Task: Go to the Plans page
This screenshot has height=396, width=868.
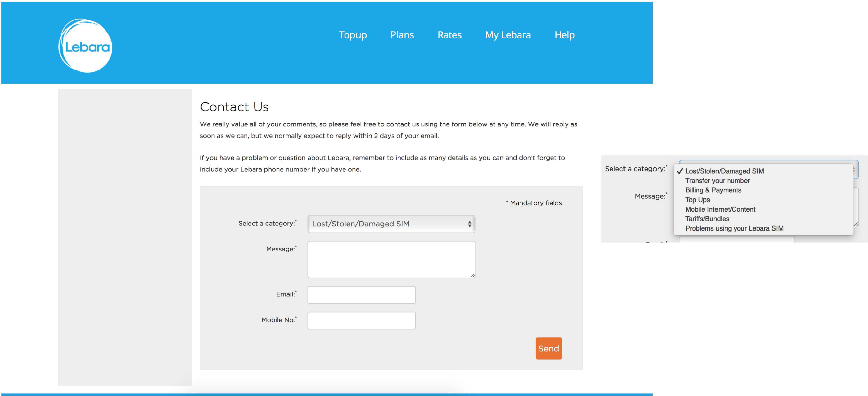Action: pyautogui.click(x=402, y=35)
